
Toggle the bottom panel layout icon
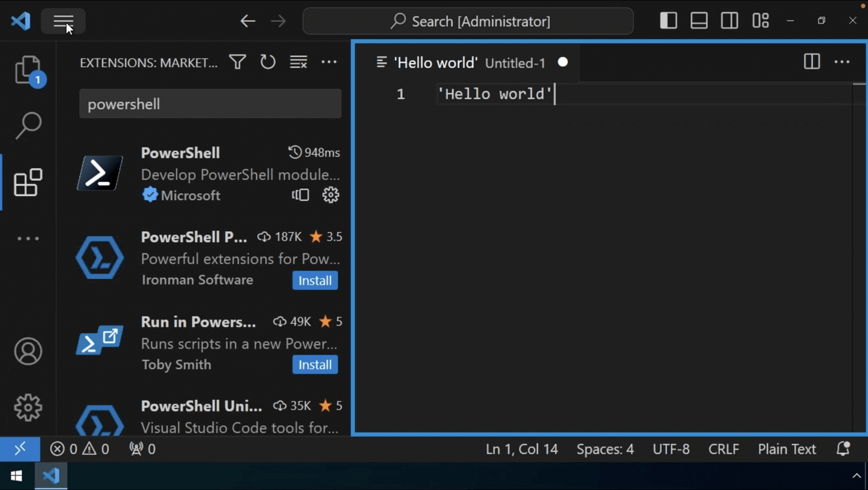tap(699, 21)
